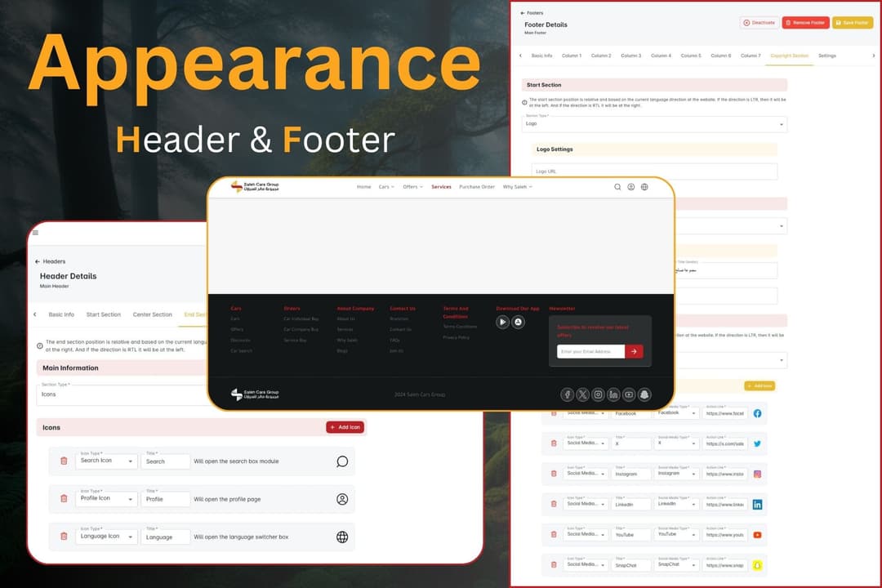
Task: Go back using the Headers arrow
Action: (38, 261)
